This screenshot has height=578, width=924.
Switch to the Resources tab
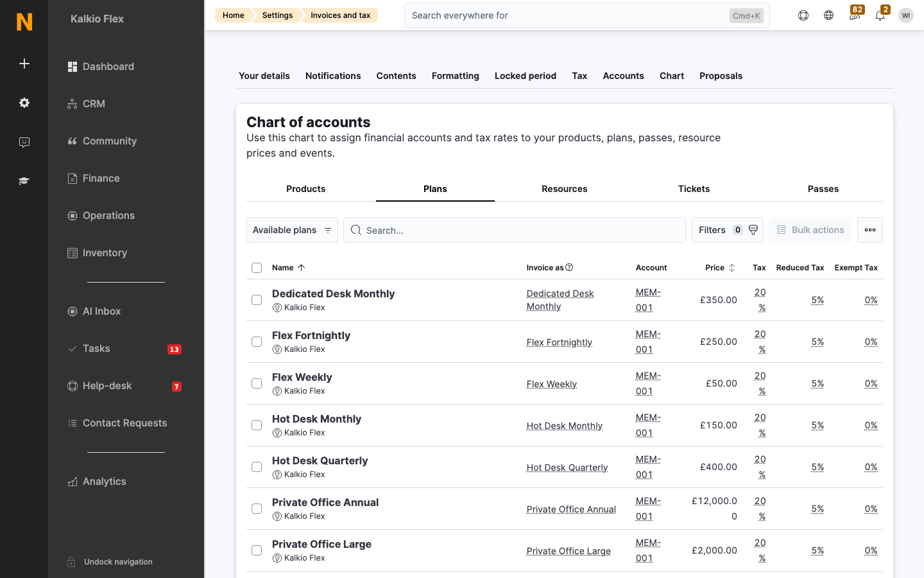[x=565, y=189]
